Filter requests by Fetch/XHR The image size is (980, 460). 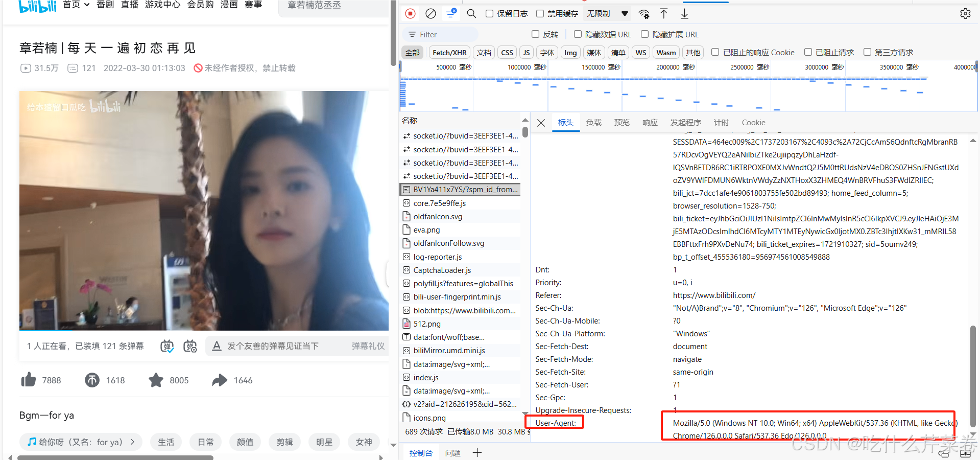point(449,52)
